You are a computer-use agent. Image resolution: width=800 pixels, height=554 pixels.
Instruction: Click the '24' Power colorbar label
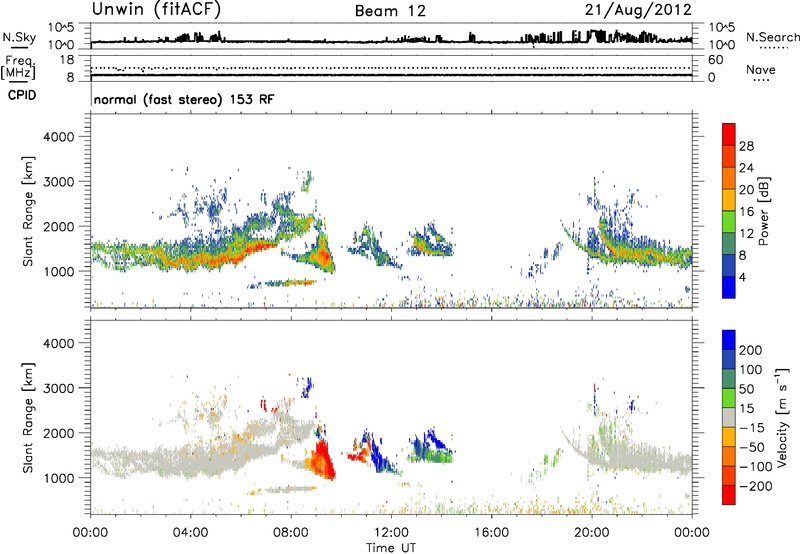point(746,168)
